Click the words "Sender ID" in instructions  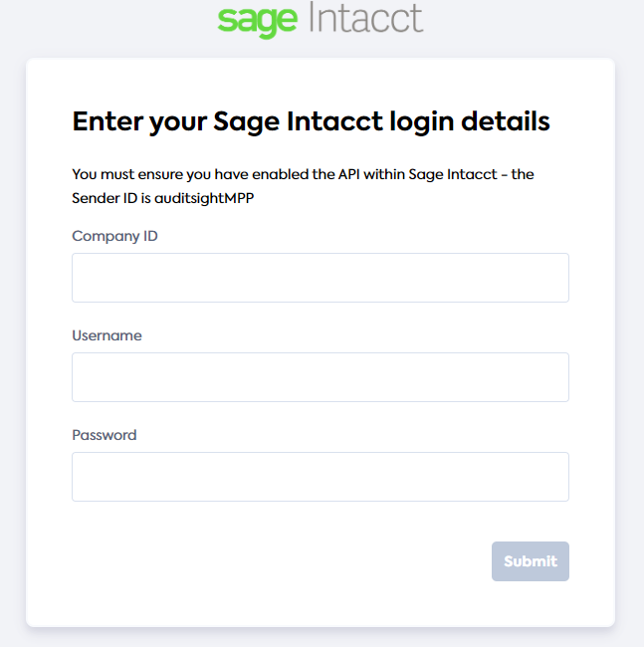[105, 198]
